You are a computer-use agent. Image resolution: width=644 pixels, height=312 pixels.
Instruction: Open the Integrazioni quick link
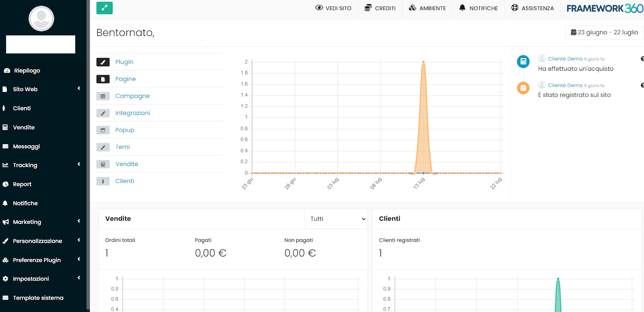point(133,113)
